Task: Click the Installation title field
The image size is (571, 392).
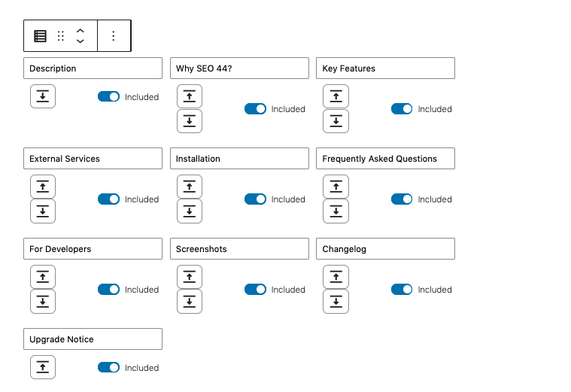Action: 239,159
